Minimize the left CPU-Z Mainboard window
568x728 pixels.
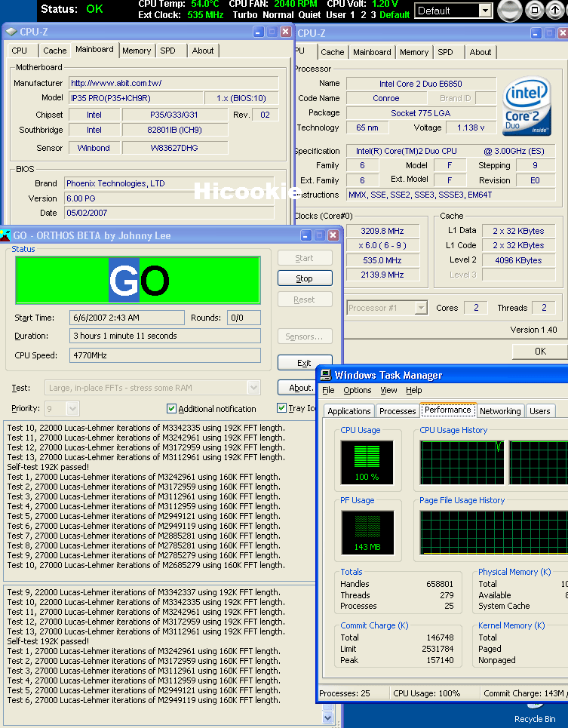click(x=259, y=32)
